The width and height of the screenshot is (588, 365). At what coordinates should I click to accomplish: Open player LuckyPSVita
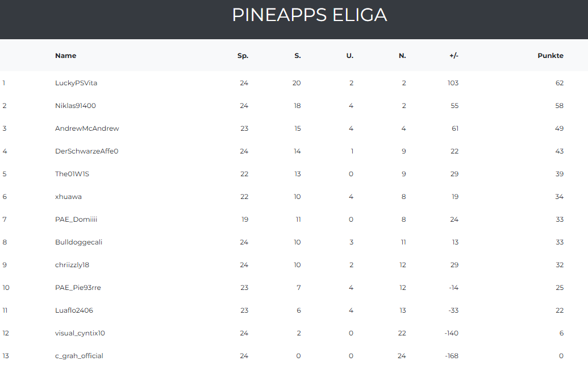[x=76, y=83]
